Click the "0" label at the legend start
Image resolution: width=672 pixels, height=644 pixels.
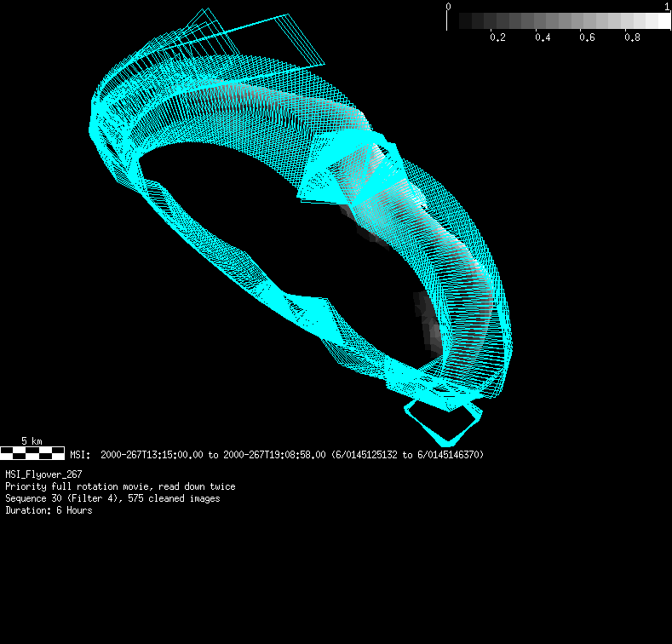click(x=448, y=7)
